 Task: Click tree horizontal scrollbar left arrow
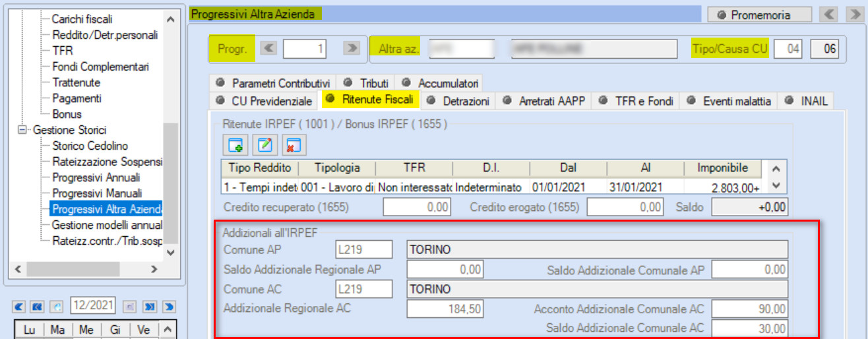point(18,268)
